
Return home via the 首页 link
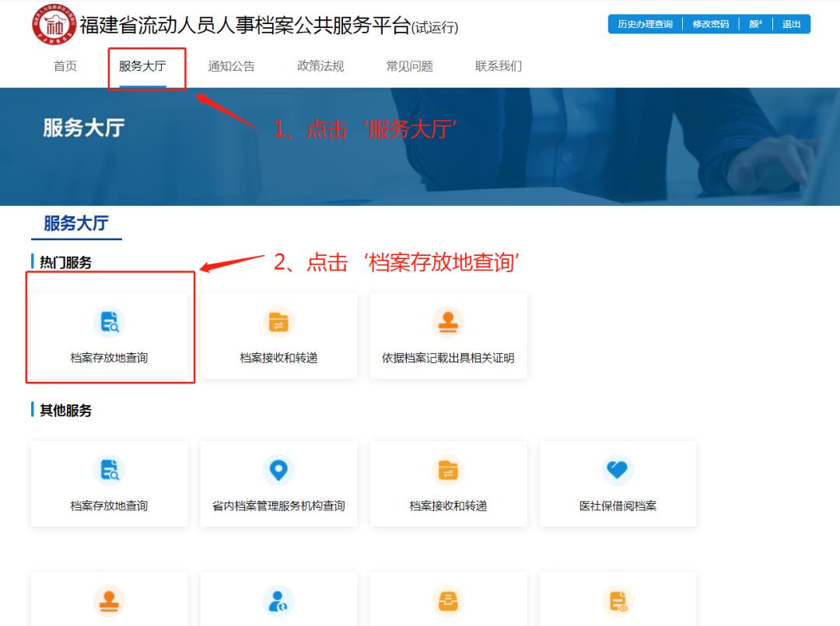[65, 67]
